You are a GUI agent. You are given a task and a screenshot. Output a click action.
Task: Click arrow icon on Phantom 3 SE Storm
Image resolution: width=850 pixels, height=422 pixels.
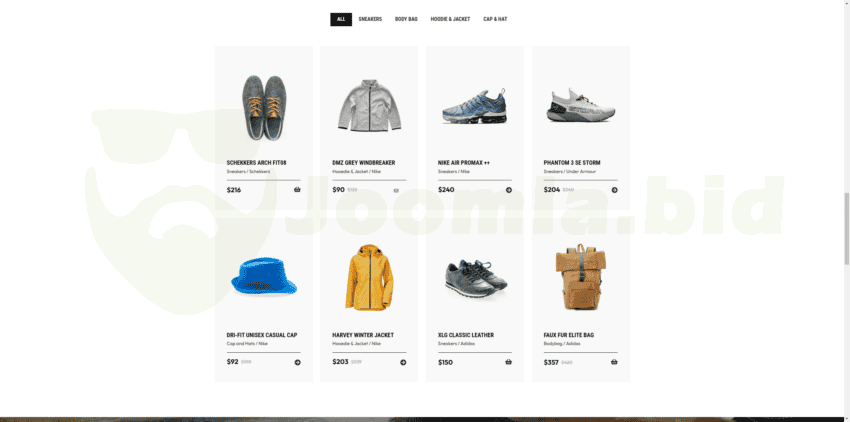click(x=614, y=190)
